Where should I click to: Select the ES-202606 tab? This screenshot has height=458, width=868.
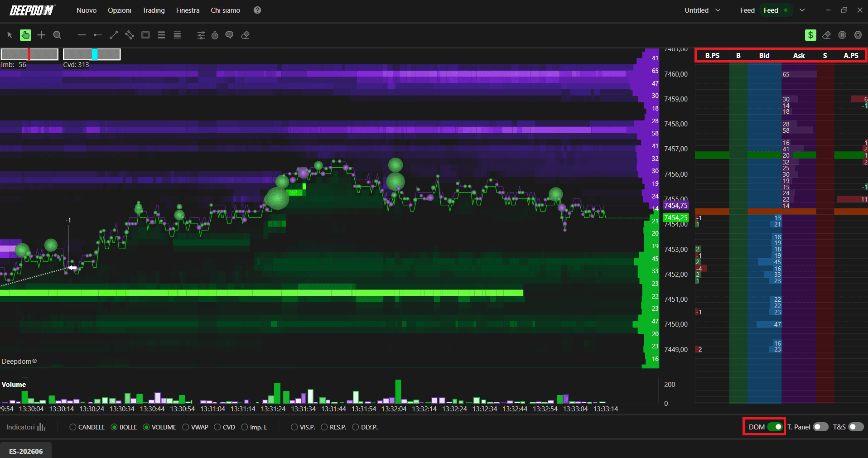(26, 451)
